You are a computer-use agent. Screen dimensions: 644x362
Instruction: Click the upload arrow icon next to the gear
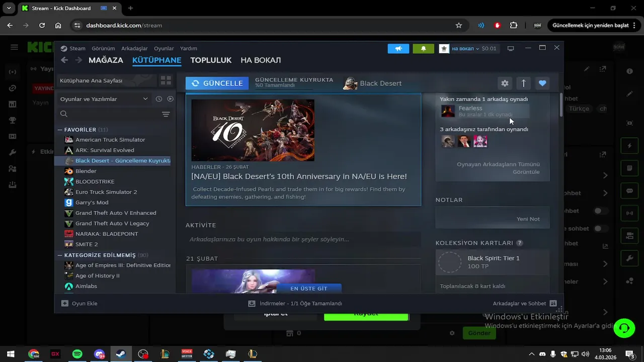(523, 83)
